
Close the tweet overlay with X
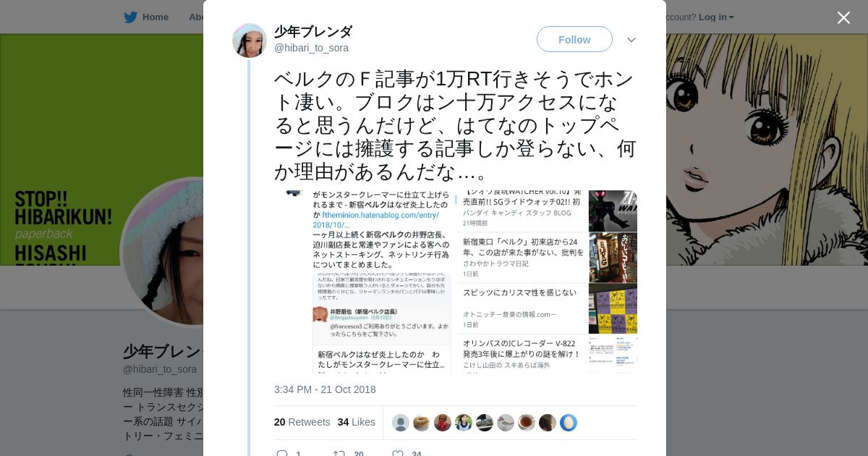coord(843,17)
